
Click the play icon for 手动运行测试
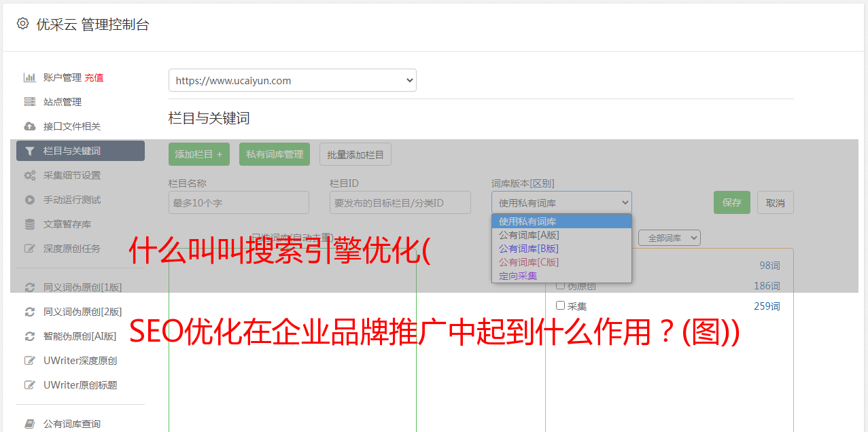click(x=29, y=200)
